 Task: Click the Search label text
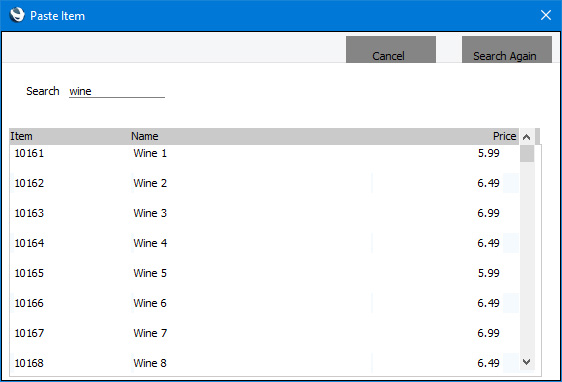pos(43,91)
